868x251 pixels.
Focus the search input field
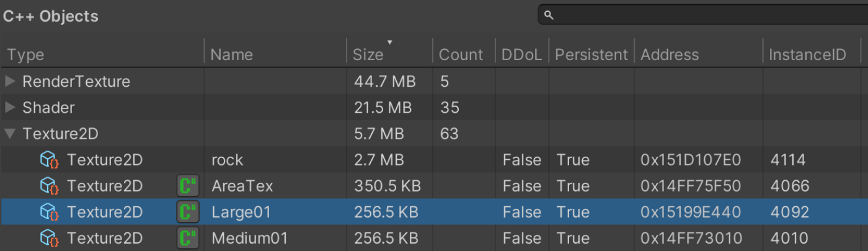707,15
